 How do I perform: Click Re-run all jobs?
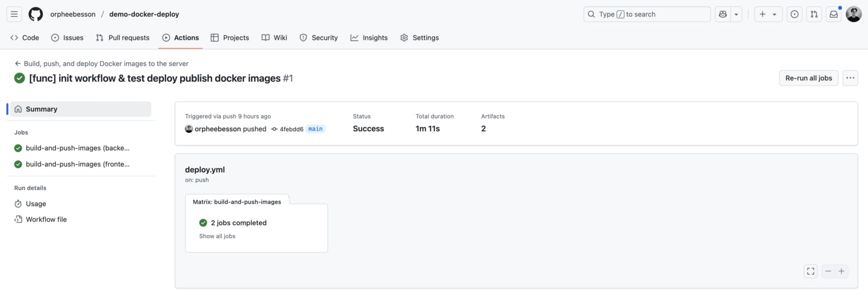coord(808,78)
